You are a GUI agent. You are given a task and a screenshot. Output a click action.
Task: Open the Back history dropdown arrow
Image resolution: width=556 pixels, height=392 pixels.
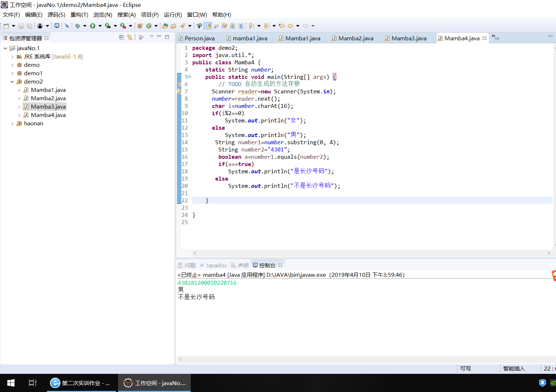click(298, 26)
